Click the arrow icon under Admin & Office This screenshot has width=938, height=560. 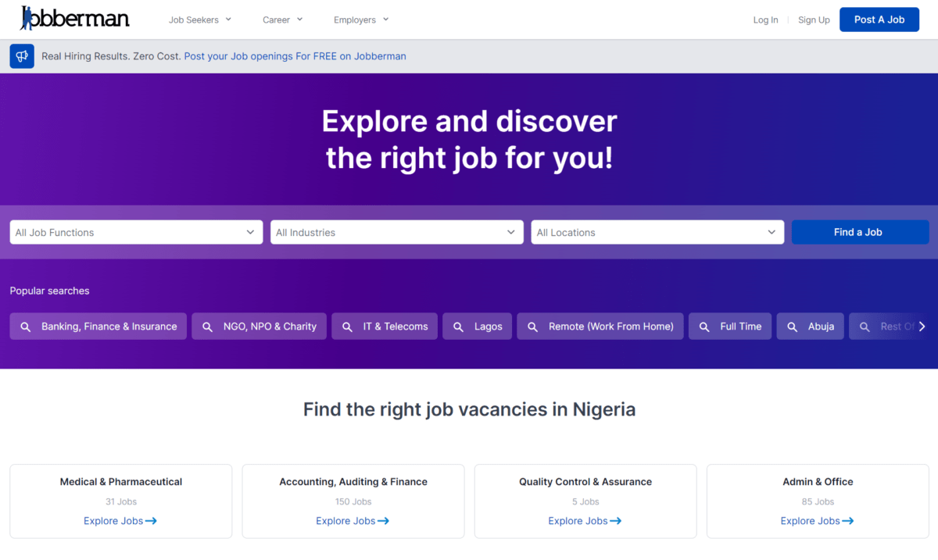[847, 521]
